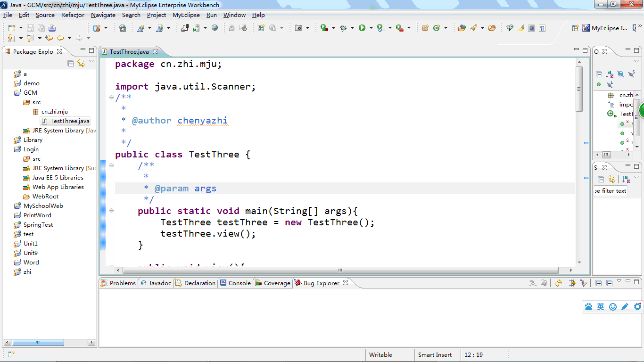The image size is (644, 362).
Task: Click the Print toolbar icon
Action: (x=52, y=28)
